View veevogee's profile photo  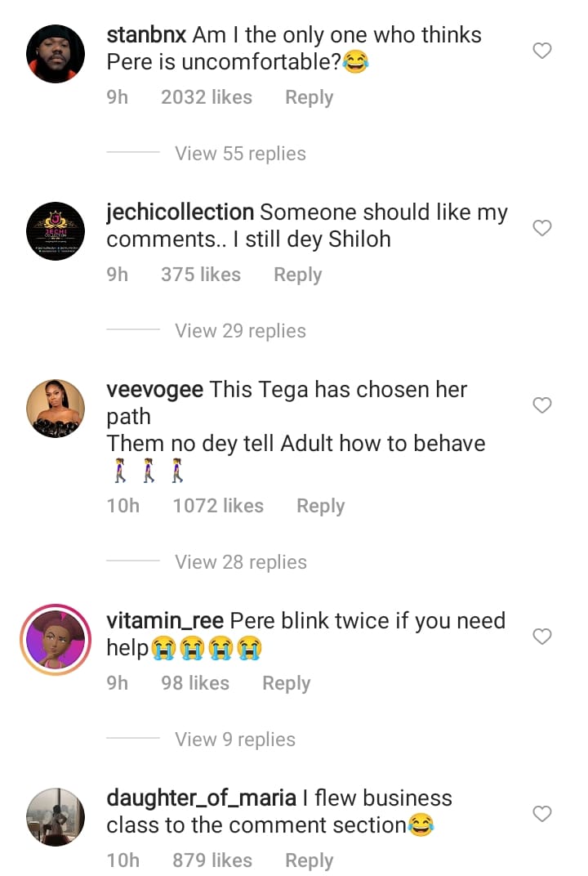[x=56, y=409]
